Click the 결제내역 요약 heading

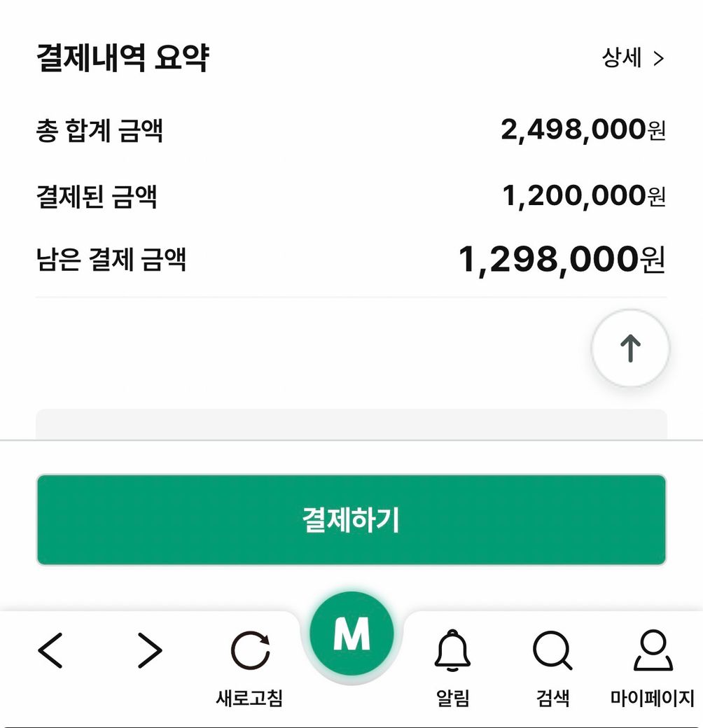click(x=122, y=58)
